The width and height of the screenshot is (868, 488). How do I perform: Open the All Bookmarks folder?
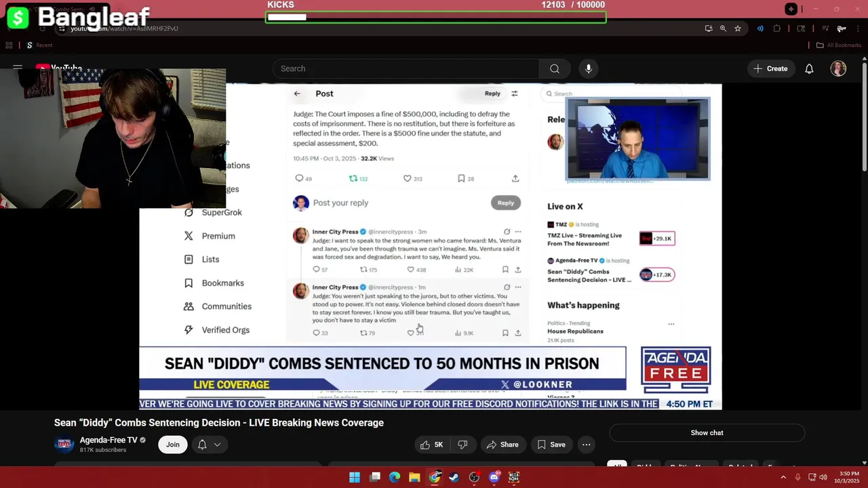tap(839, 45)
